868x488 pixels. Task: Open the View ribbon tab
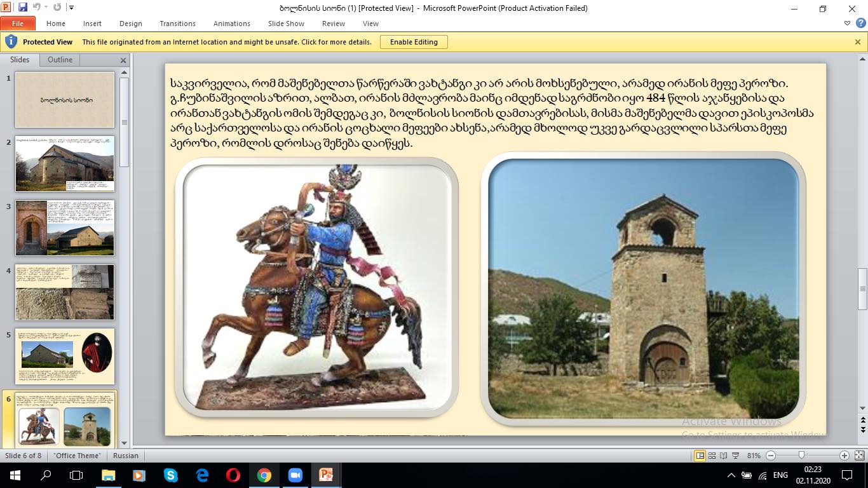tap(370, 24)
